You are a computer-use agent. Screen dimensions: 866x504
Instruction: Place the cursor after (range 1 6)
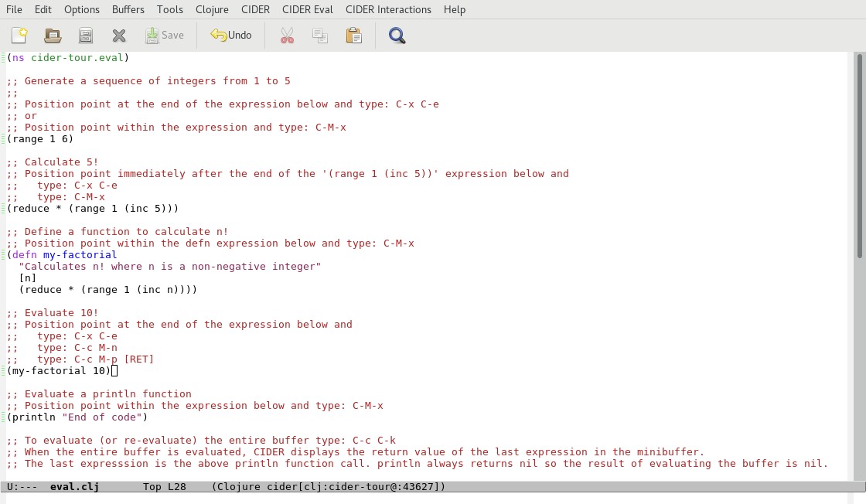(74, 139)
